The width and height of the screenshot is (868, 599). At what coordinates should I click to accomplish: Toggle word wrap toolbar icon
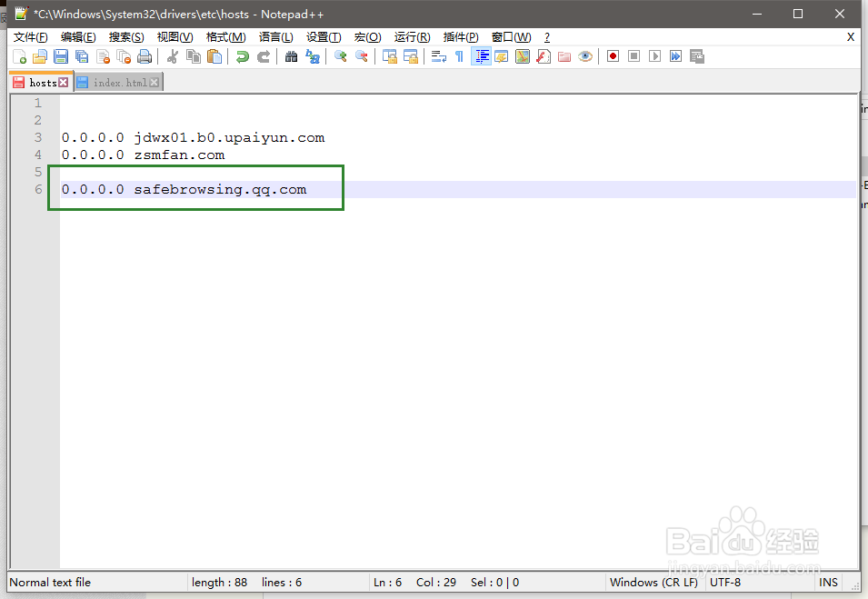(x=439, y=56)
